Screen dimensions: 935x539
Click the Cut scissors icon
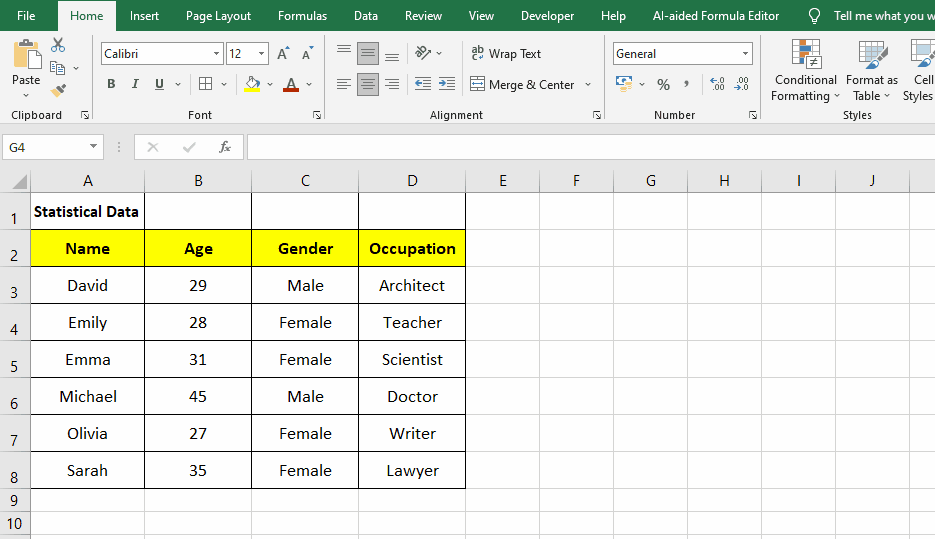pos(58,45)
